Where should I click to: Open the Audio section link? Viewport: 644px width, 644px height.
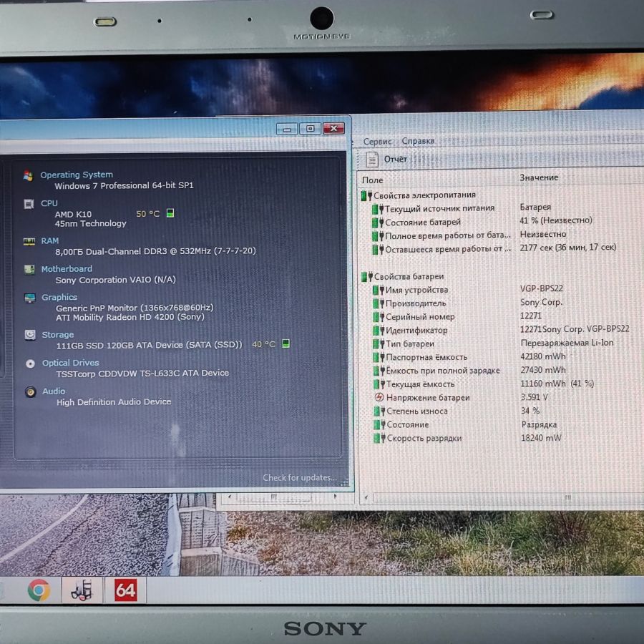click(x=54, y=391)
